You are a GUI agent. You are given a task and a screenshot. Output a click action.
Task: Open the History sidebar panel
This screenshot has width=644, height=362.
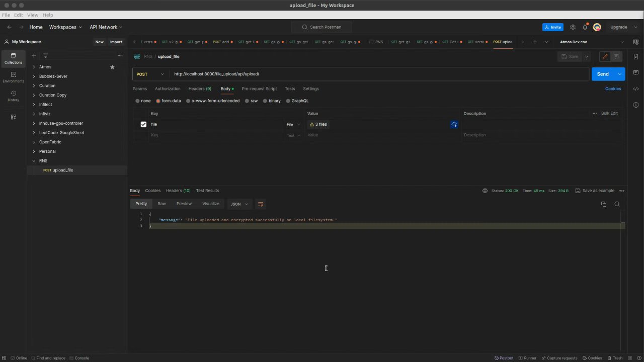point(13,96)
